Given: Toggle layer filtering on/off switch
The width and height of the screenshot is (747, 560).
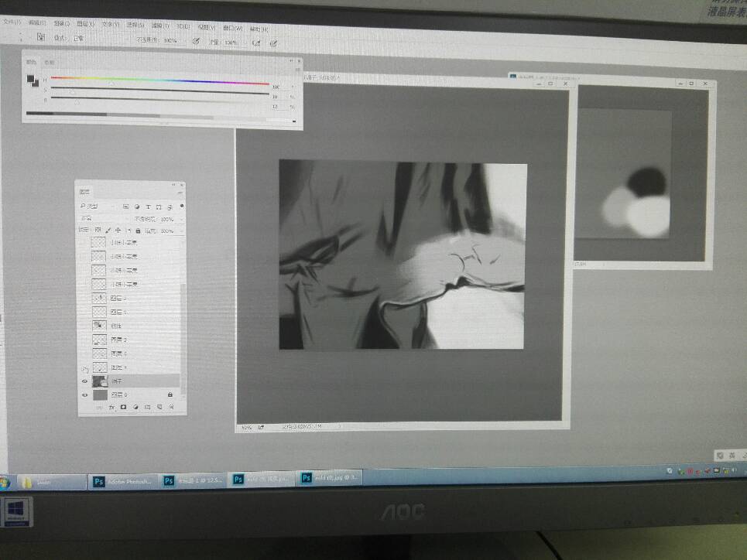Looking at the screenshot, I should point(182,207).
